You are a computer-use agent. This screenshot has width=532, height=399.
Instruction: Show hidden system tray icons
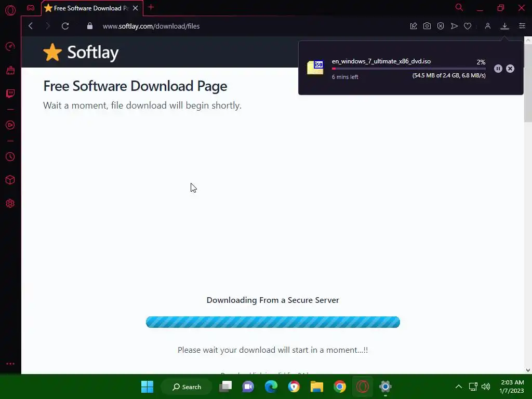coord(458,387)
